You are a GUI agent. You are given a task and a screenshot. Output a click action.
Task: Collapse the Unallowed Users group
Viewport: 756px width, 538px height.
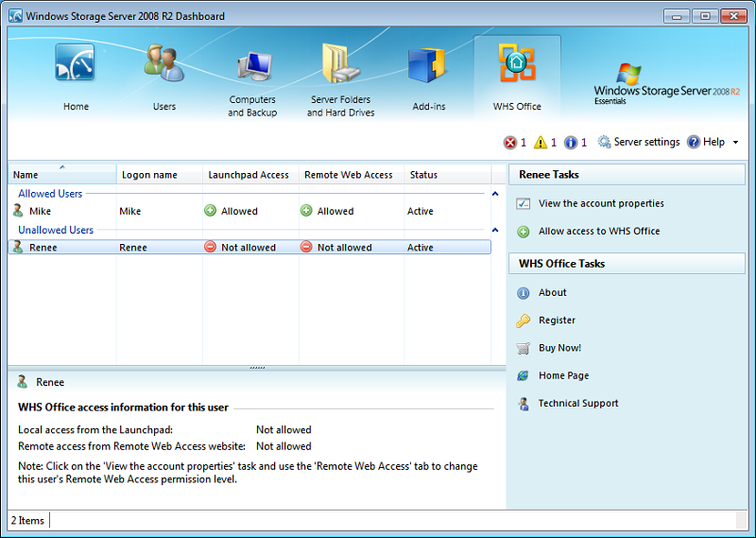tap(494, 230)
